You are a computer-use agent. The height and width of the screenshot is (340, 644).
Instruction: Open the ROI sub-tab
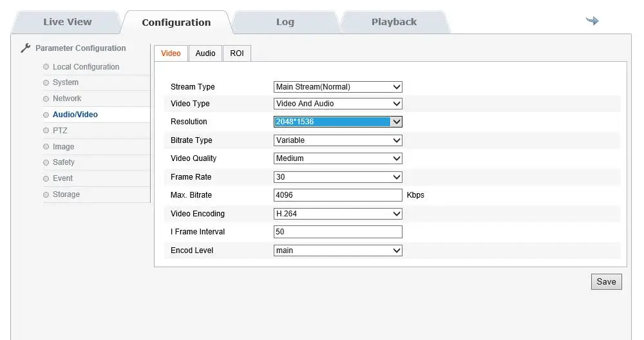coord(237,53)
